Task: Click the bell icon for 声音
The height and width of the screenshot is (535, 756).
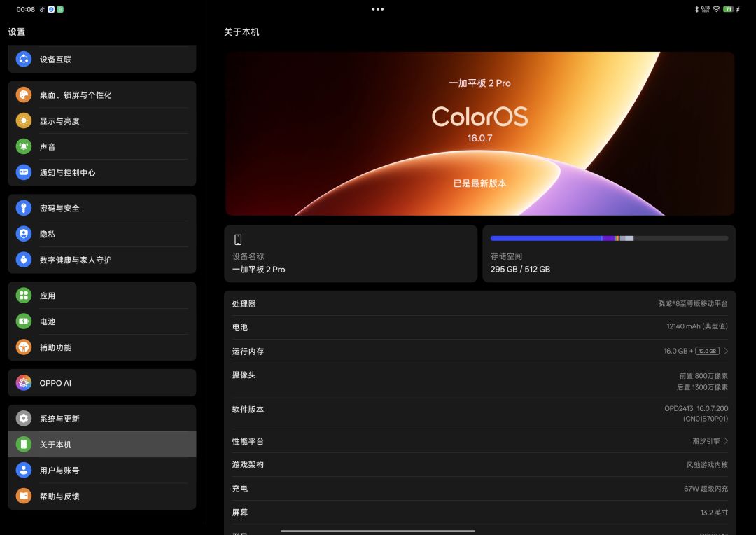Action: (24, 146)
